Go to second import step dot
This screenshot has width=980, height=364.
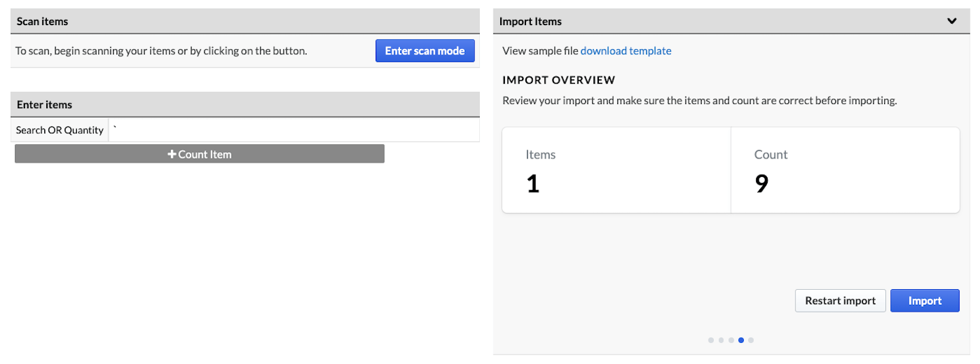[x=721, y=340]
